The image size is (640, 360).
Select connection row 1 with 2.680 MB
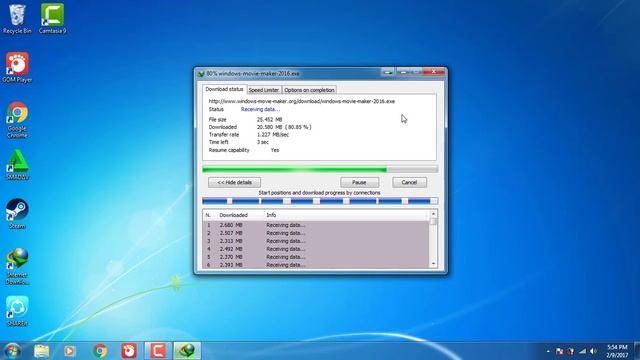[316, 225]
